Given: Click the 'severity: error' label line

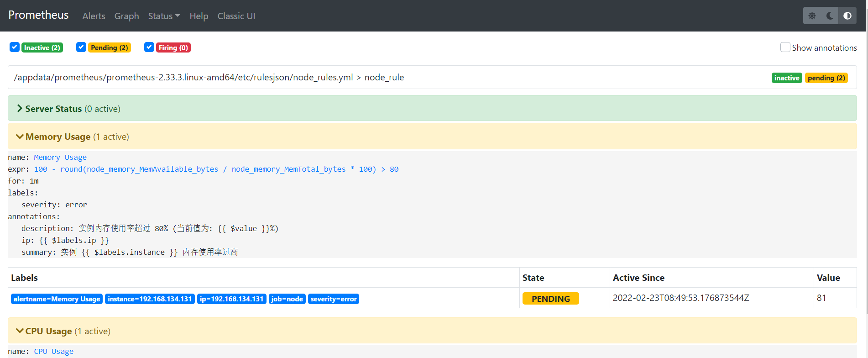Looking at the screenshot, I should [54, 205].
